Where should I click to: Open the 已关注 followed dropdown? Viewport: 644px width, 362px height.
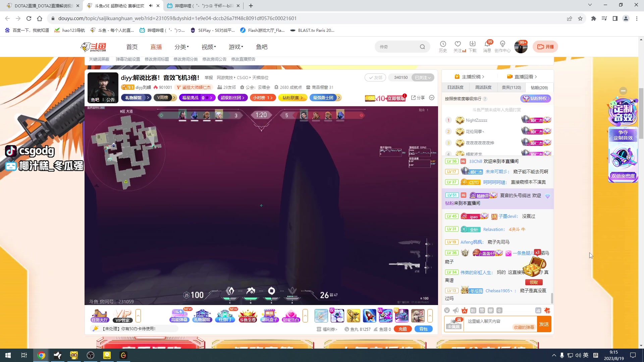point(423,77)
